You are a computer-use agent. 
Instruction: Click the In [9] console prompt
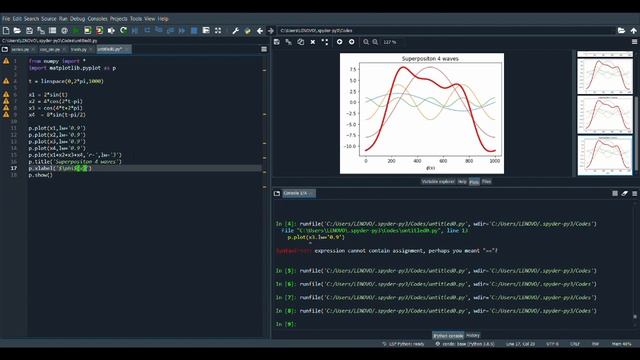285,324
